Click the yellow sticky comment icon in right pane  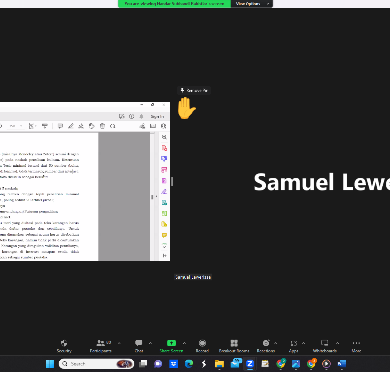pyautogui.click(x=164, y=235)
